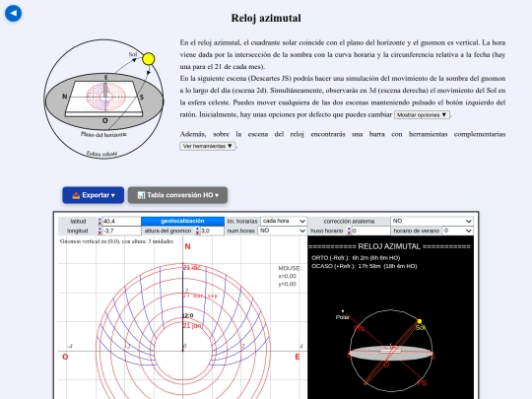Open the Tabla conversión HO menu
532x399 pixels.
177,195
